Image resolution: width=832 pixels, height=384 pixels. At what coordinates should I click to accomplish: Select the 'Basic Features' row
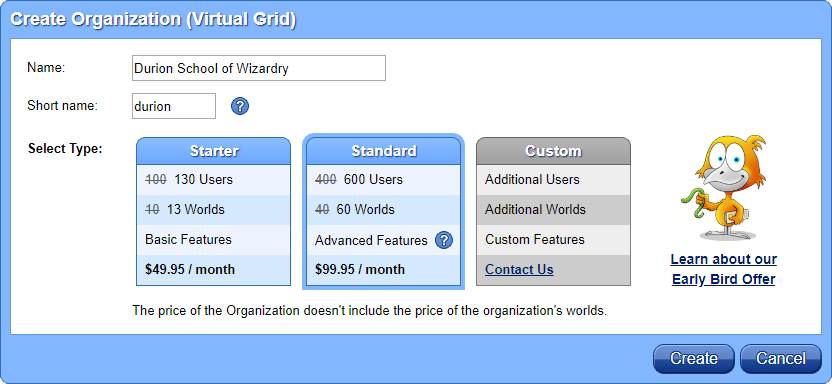click(x=214, y=240)
